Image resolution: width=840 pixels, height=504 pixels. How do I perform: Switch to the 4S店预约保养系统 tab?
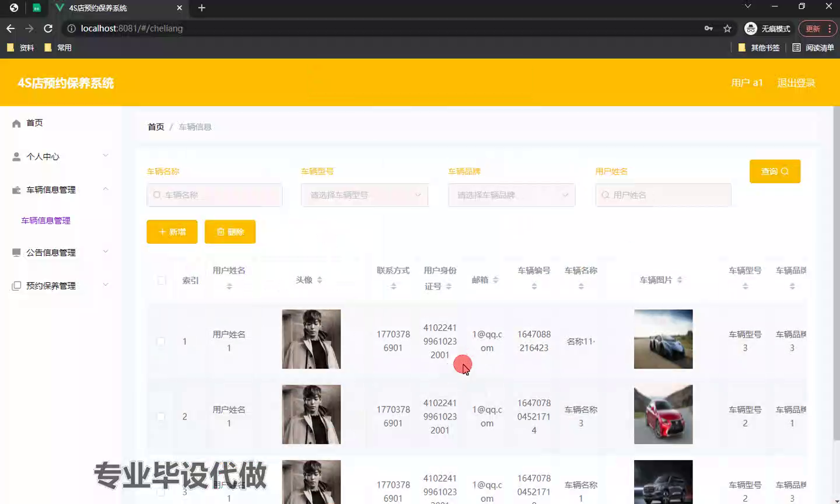[119, 8]
